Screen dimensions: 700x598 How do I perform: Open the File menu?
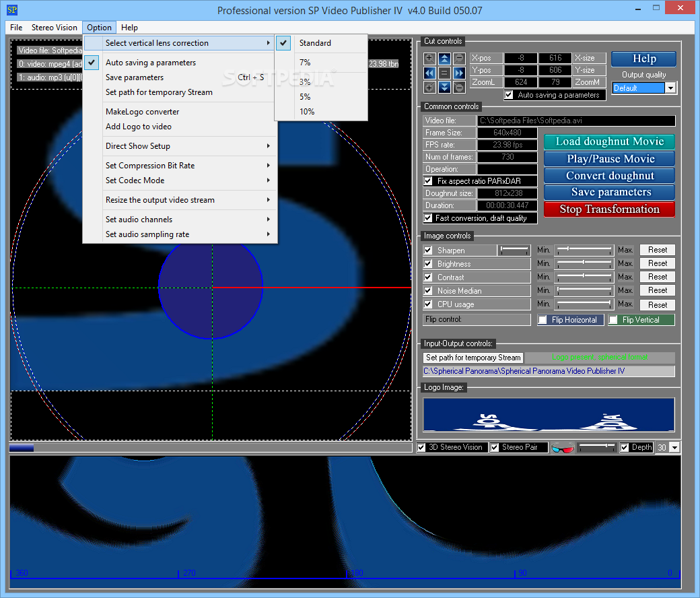point(16,27)
